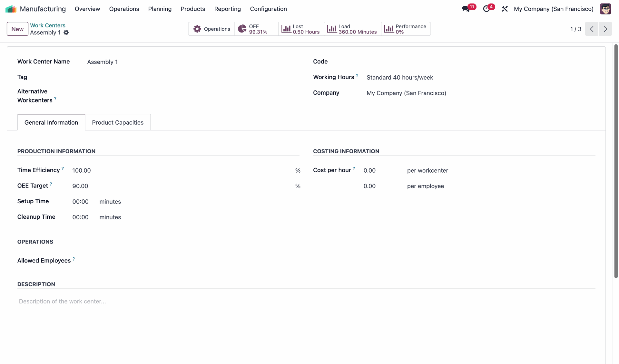Click the description text area
The image size is (619, 364).
pos(193,302)
